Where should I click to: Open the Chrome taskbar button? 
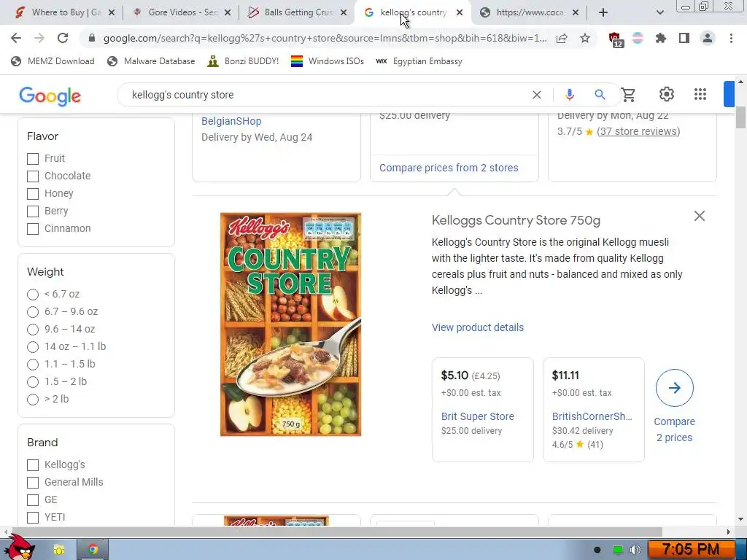[93, 550]
